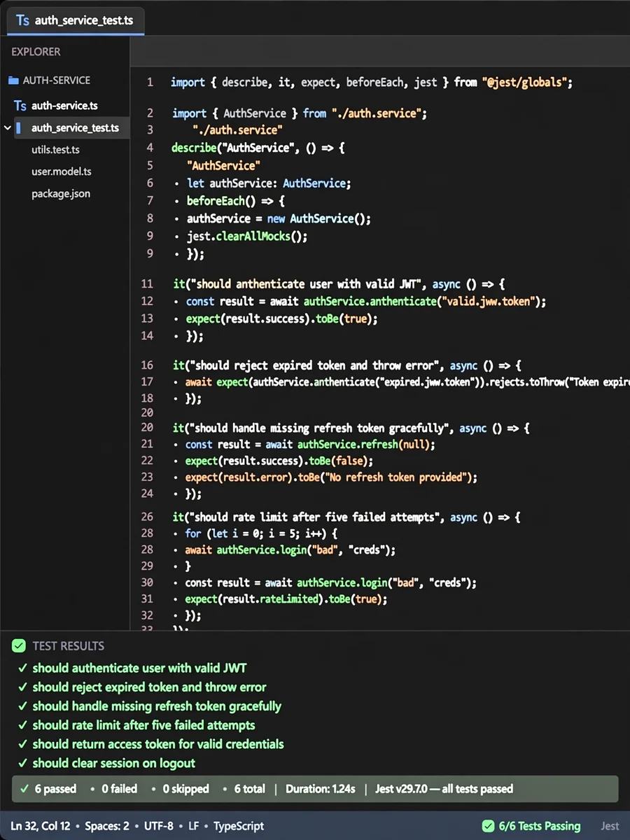Image resolution: width=630 pixels, height=840 pixels.
Task: Select 'should rate limit after five failed attempts' result
Action: pyautogui.click(x=143, y=725)
